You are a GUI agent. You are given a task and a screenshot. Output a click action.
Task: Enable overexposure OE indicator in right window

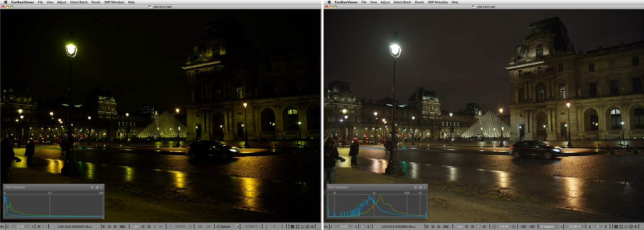pos(523,227)
